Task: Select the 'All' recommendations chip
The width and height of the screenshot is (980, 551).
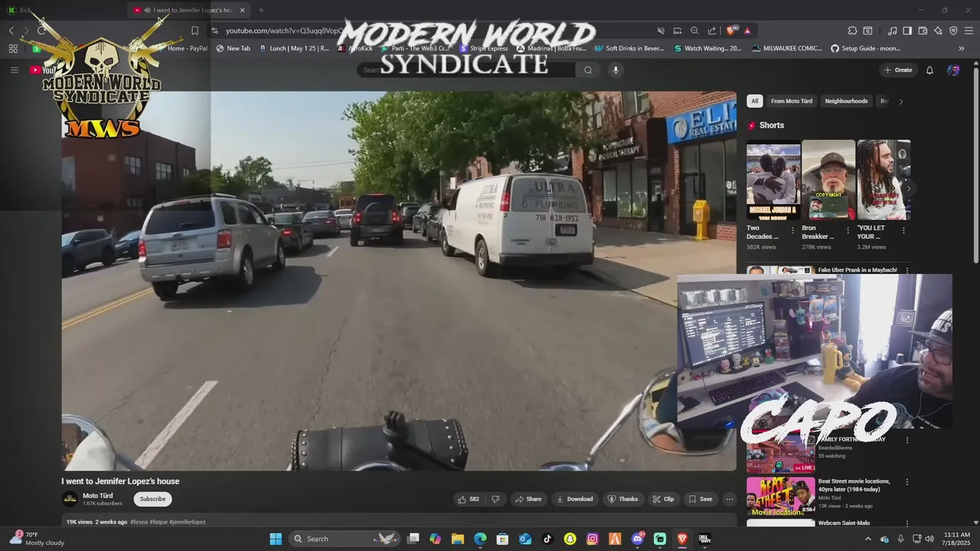Action: [754, 101]
